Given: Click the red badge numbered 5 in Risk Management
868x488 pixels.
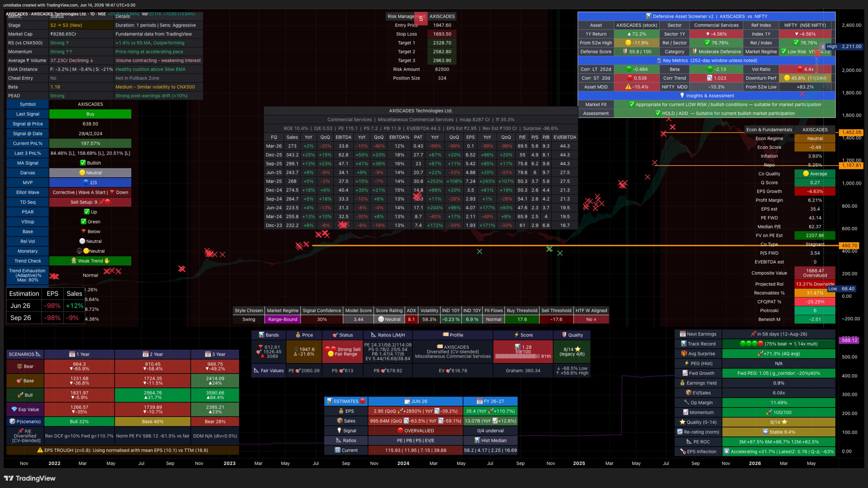Looking at the screenshot, I should pos(421,19).
